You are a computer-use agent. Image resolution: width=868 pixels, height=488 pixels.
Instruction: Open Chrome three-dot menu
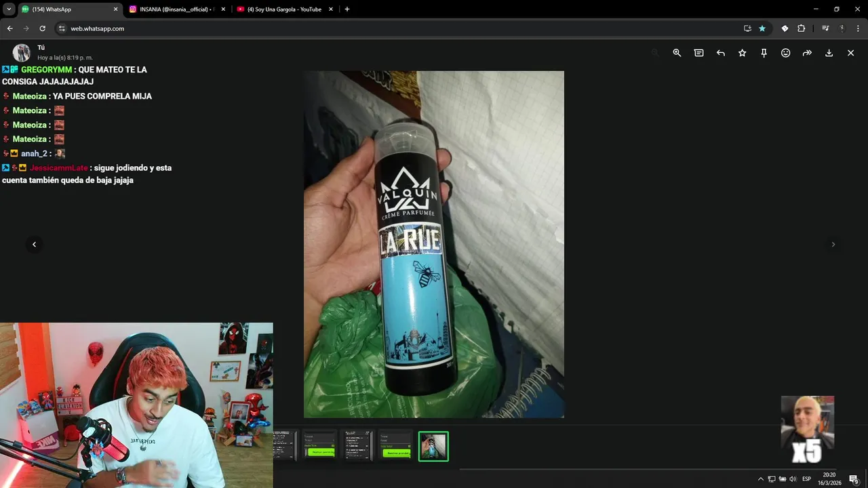point(859,28)
